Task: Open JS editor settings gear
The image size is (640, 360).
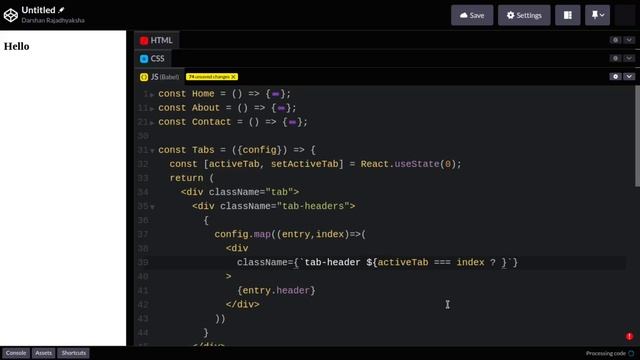Action: [x=615, y=76]
